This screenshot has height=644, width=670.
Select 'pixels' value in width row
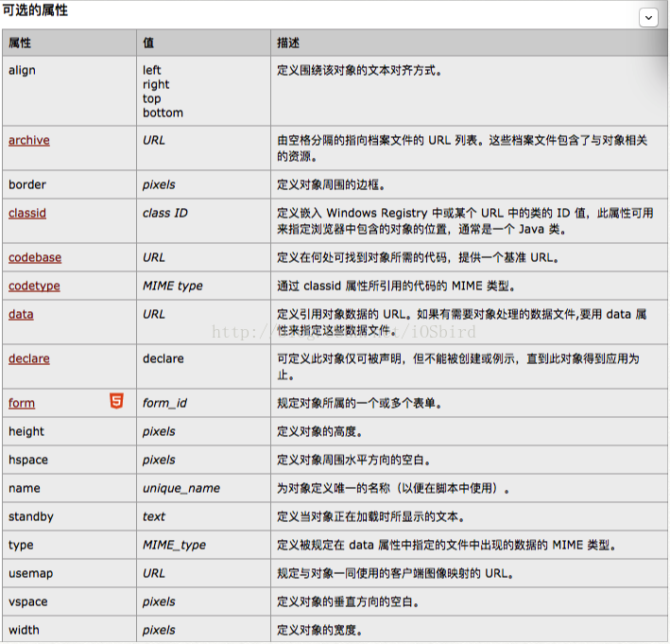(159, 630)
